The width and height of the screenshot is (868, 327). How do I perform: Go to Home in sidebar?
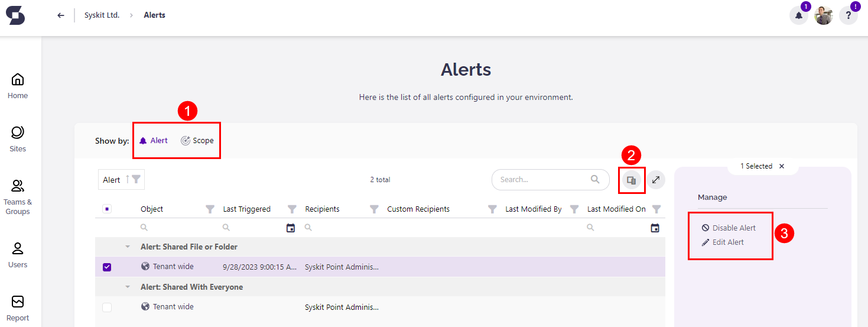pyautogui.click(x=18, y=86)
